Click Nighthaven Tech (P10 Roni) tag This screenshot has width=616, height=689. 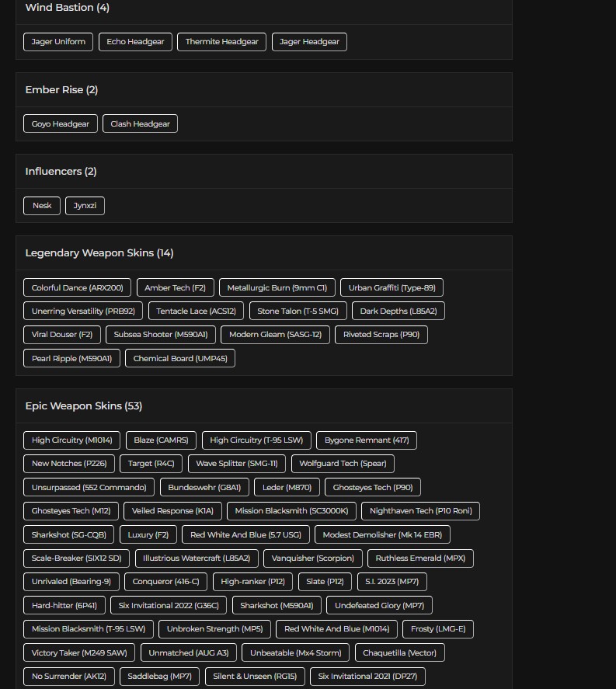420,511
